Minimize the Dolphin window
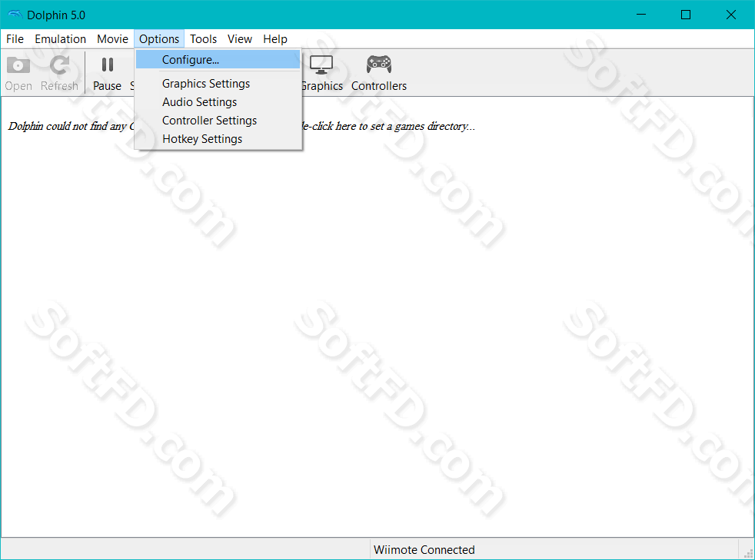 point(641,15)
